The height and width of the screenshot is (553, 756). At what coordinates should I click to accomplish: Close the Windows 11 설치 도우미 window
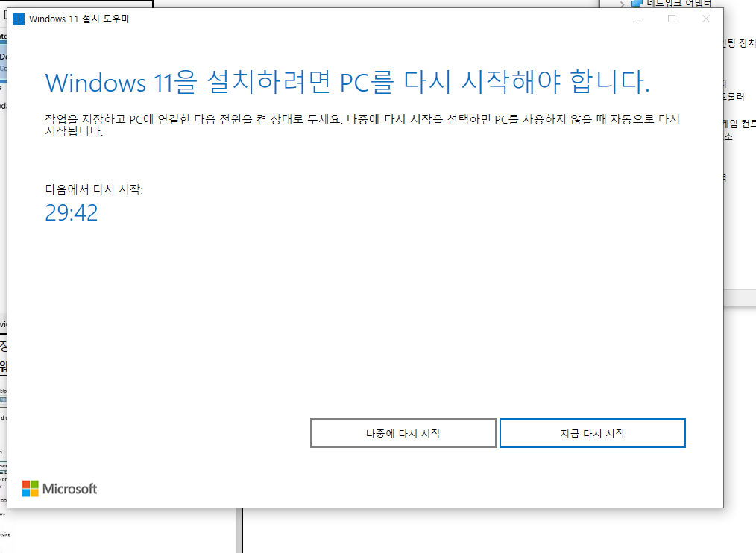pyautogui.click(x=706, y=19)
